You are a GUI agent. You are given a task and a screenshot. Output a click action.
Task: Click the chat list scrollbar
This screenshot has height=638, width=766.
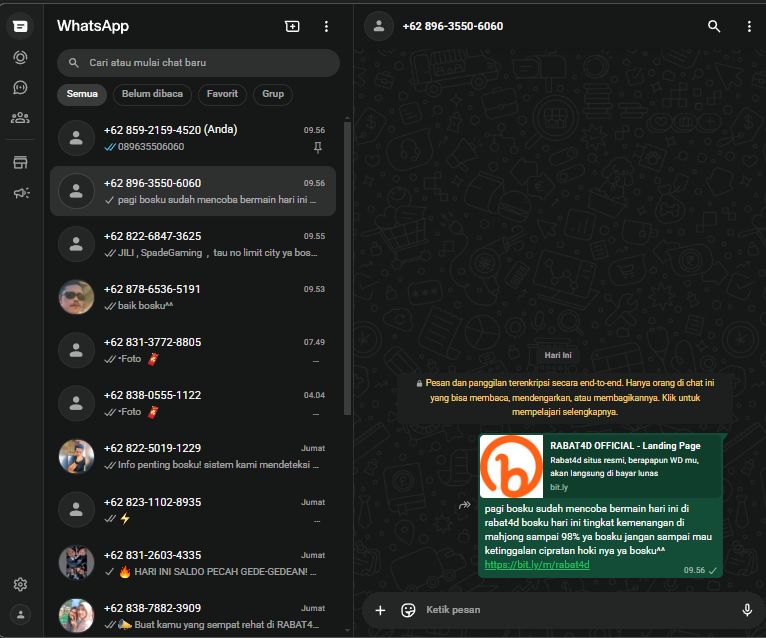coord(347,268)
